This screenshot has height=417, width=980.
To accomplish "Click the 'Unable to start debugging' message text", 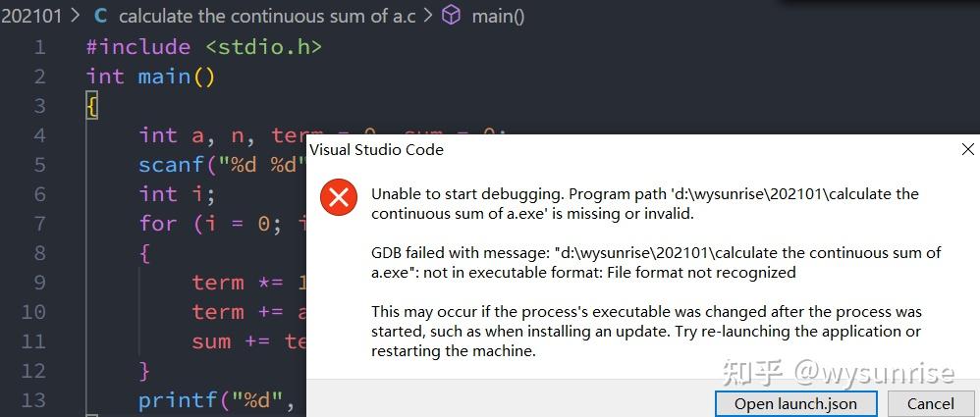I will pos(645,203).
